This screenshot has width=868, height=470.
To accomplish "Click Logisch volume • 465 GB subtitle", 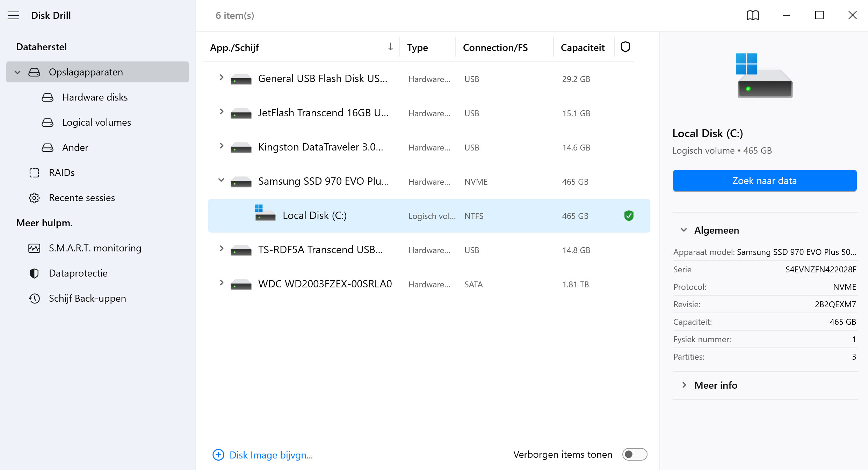I will click(x=722, y=150).
